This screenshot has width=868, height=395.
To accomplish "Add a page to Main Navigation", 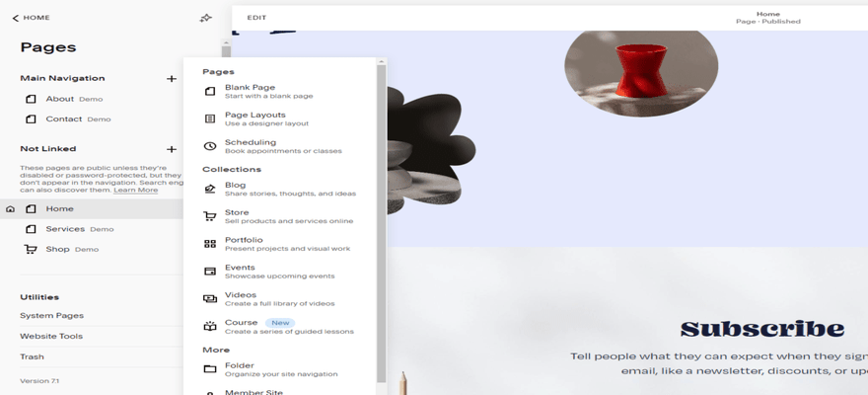I will coord(172,78).
